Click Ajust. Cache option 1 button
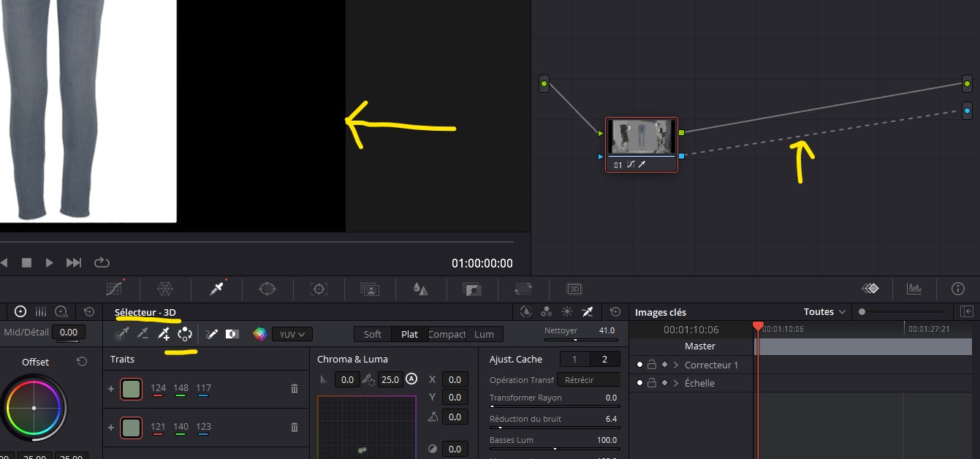 574,359
